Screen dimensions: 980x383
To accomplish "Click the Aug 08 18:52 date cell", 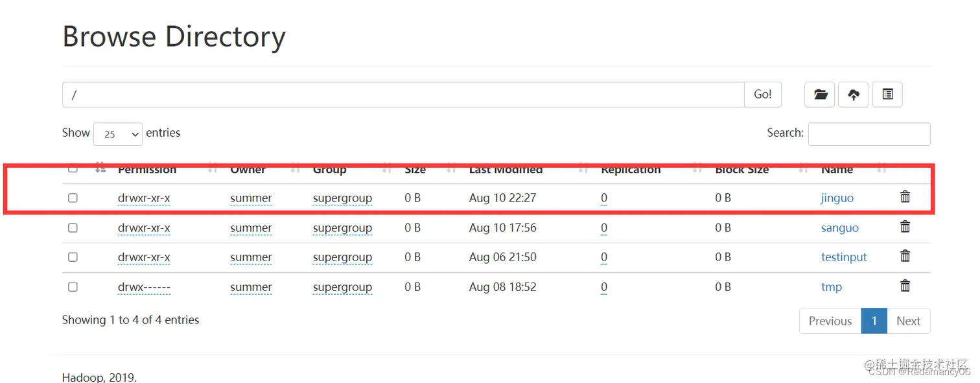I will [x=502, y=286].
